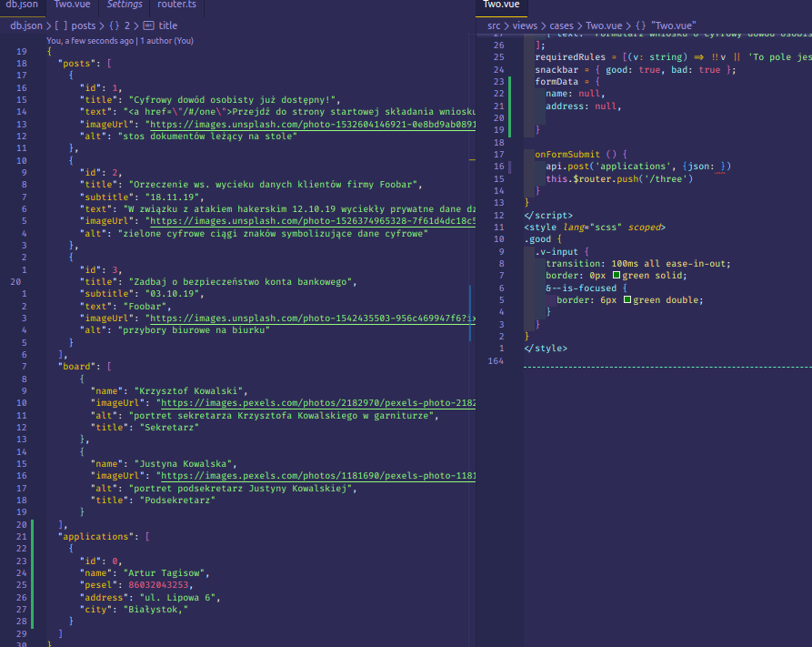This screenshot has height=647, width=812.
Task: Click the array bracket icon before posts breadcrumb
Action: pos(61,25)
